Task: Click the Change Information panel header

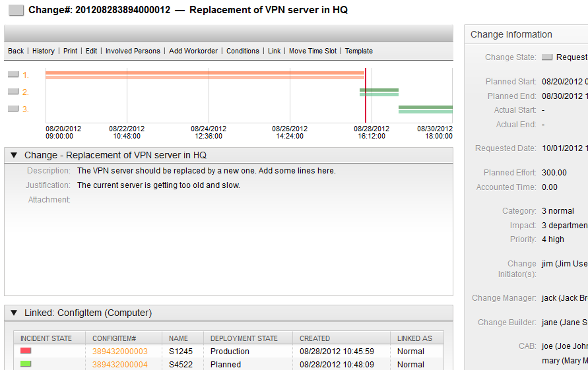Action: (x=511, y=35)
